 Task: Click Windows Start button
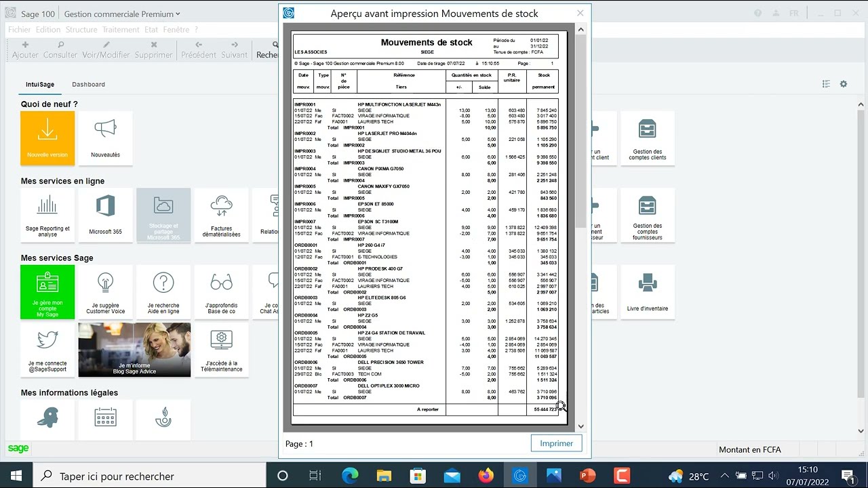pyautogui.click(x=16, y=476)
